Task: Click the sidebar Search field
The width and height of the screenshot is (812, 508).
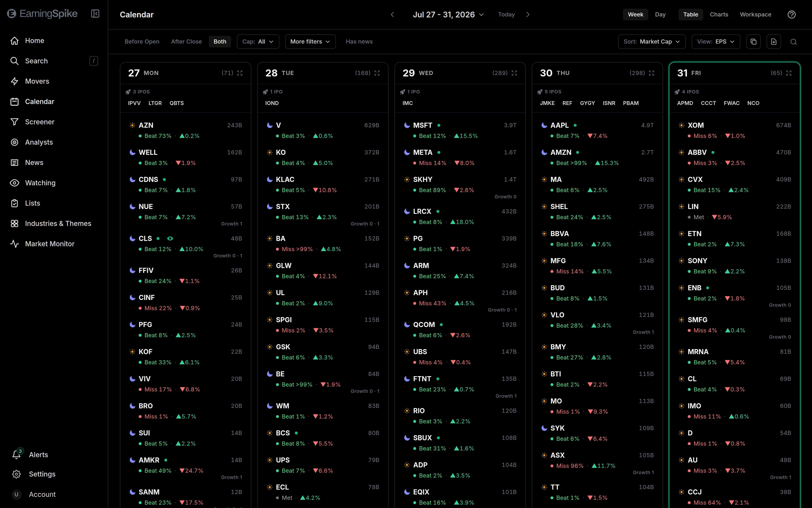Action: [x=54, y=61]
